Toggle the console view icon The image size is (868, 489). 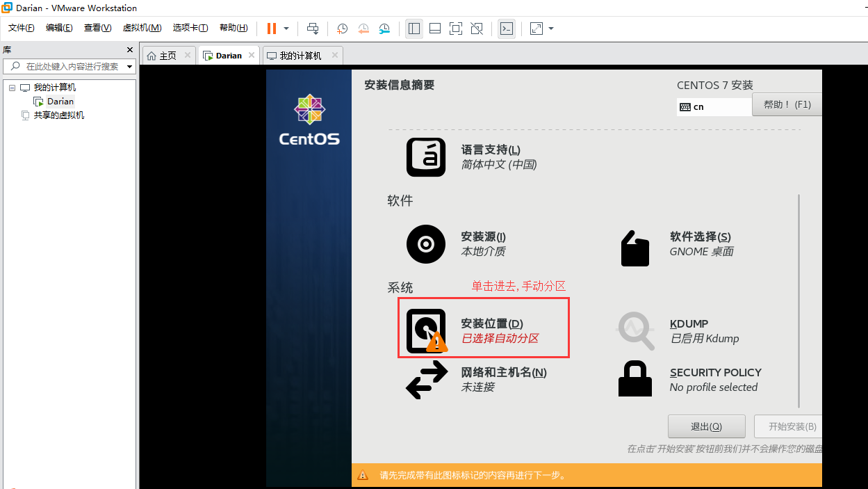(x=507, y=29)
